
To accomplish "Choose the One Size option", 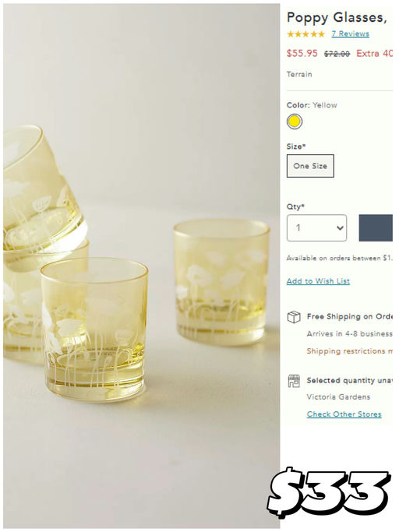I will [310, 166].
